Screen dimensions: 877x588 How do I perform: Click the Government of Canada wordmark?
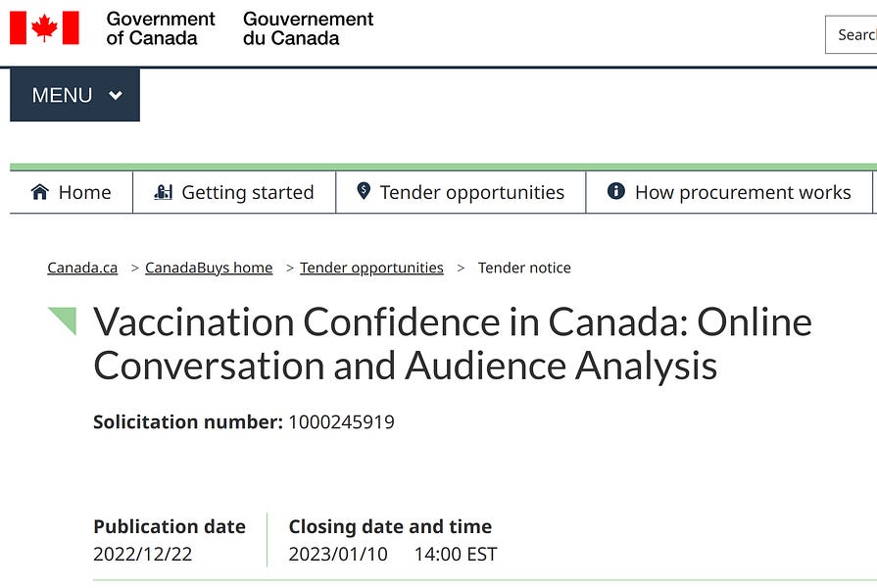click(160, 29)
